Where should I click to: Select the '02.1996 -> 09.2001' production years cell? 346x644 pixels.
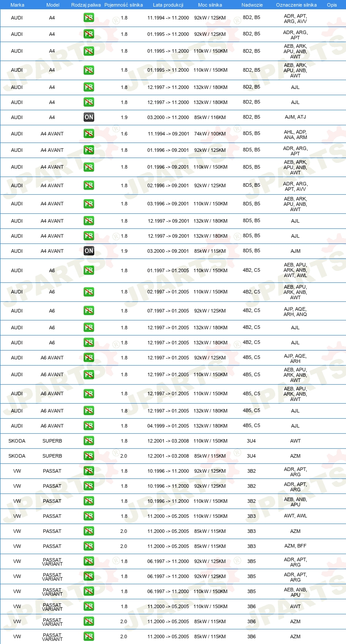[x=168, y=185]
